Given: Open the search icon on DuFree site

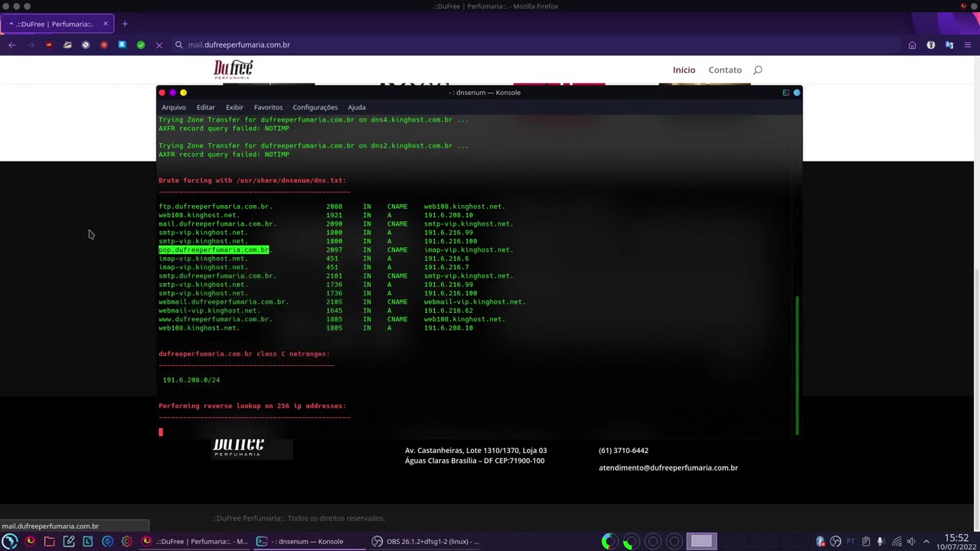Looking at the screenshot, I should tap(758, 70).
